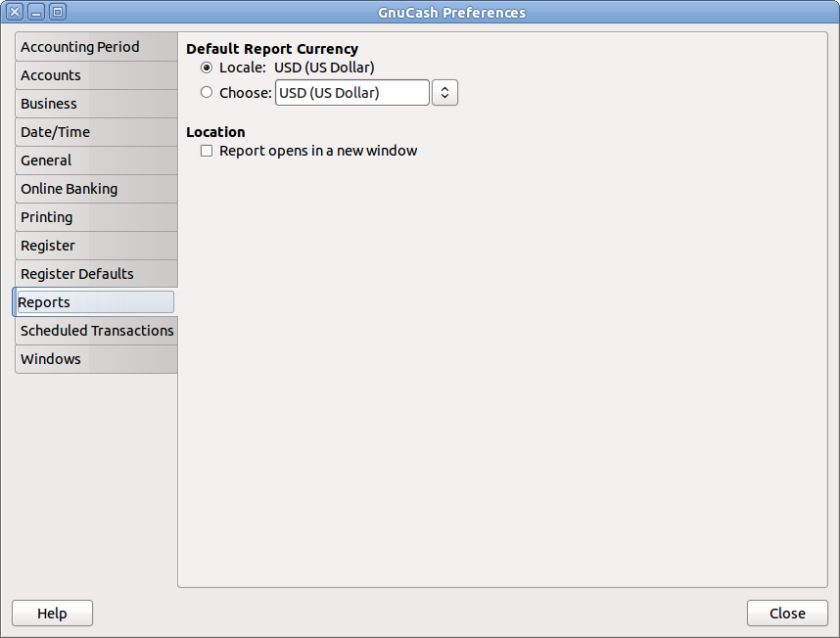Enable Report opens in a new window
This screenshot has width=840, height=638.
207,151
